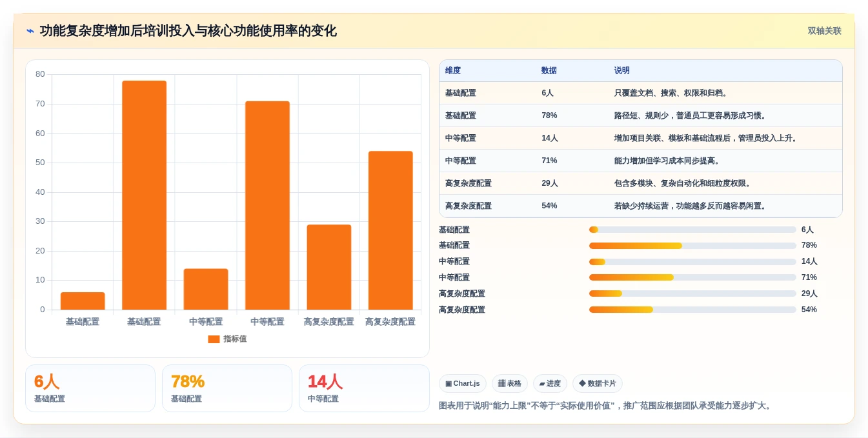Image resolution: width=868 pixels, height=438 pixels.
Task: Click the footnote starting with 图表用于说明
Action: pos(606,406)
